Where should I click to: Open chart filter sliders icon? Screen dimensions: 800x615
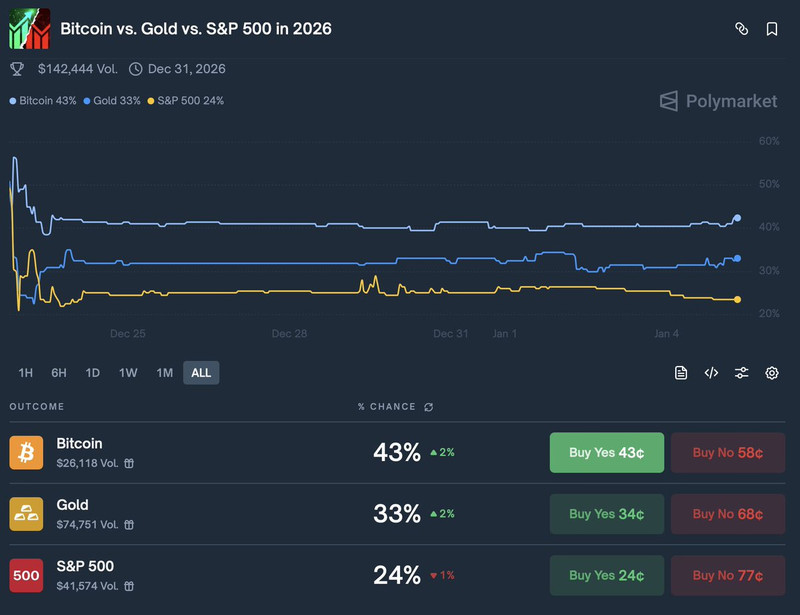(741, 373)
